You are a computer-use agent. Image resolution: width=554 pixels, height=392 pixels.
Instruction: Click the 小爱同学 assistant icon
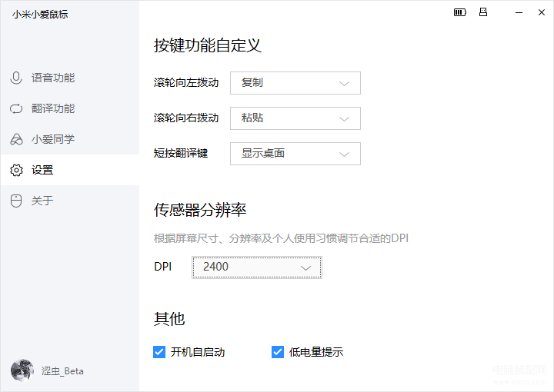[x=16, y=139]
